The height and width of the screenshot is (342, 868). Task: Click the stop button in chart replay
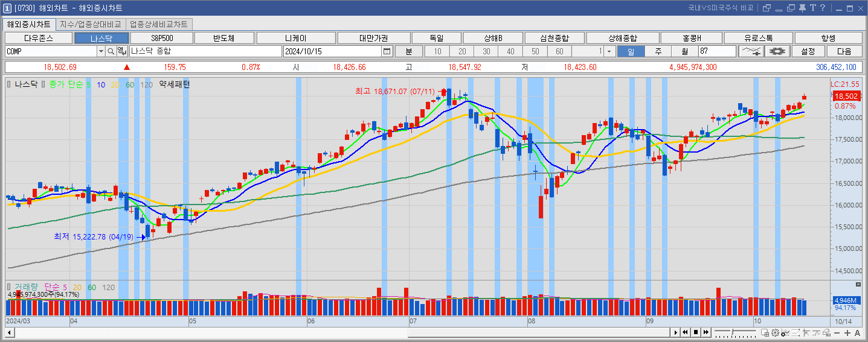coord(696,332)
